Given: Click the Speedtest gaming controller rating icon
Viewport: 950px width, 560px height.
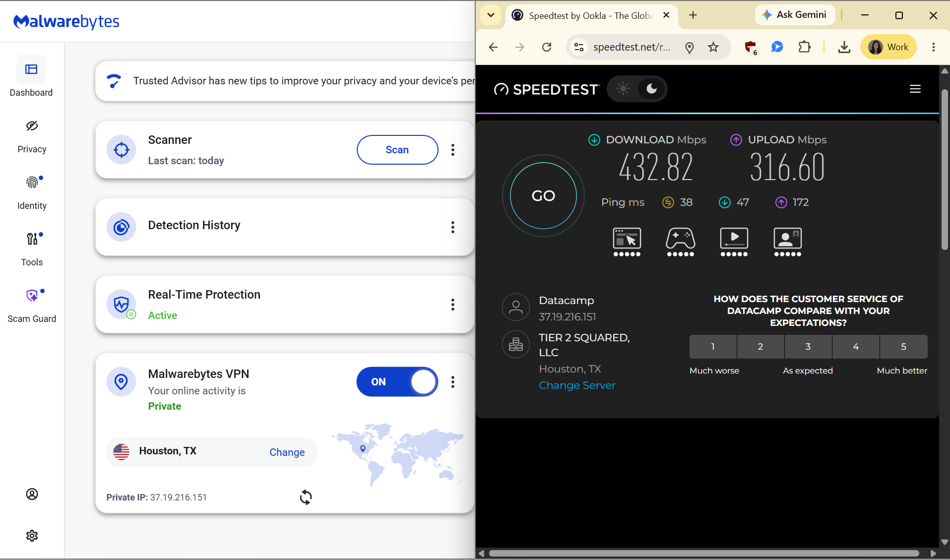Looking at the screenshot, I should [x=681, y=242].
